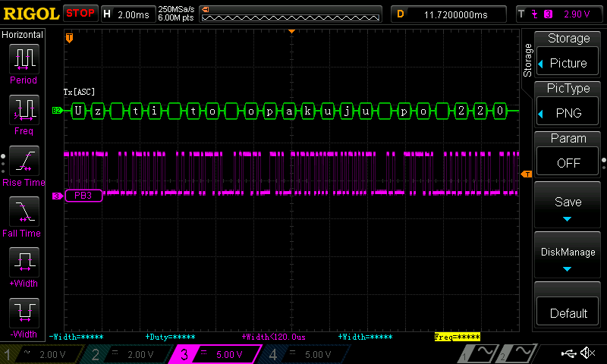Click the D 11.7200000ms delay field
This screenshot has height=364, width=607.
448,14
